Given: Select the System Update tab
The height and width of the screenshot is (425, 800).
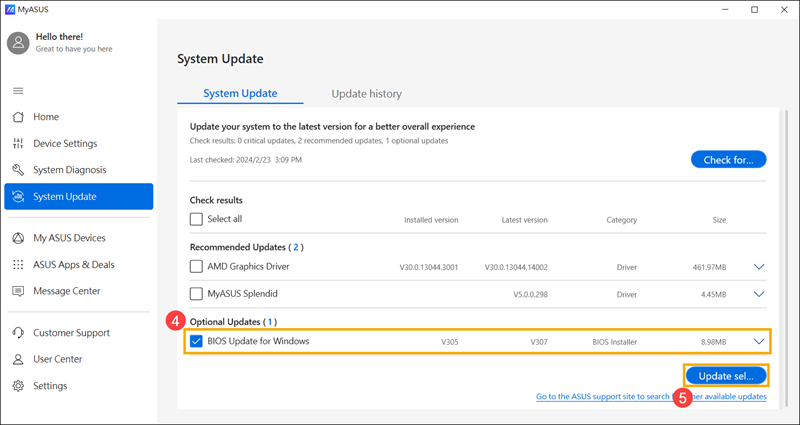Looking at the screenshot, I should [240, 94].
